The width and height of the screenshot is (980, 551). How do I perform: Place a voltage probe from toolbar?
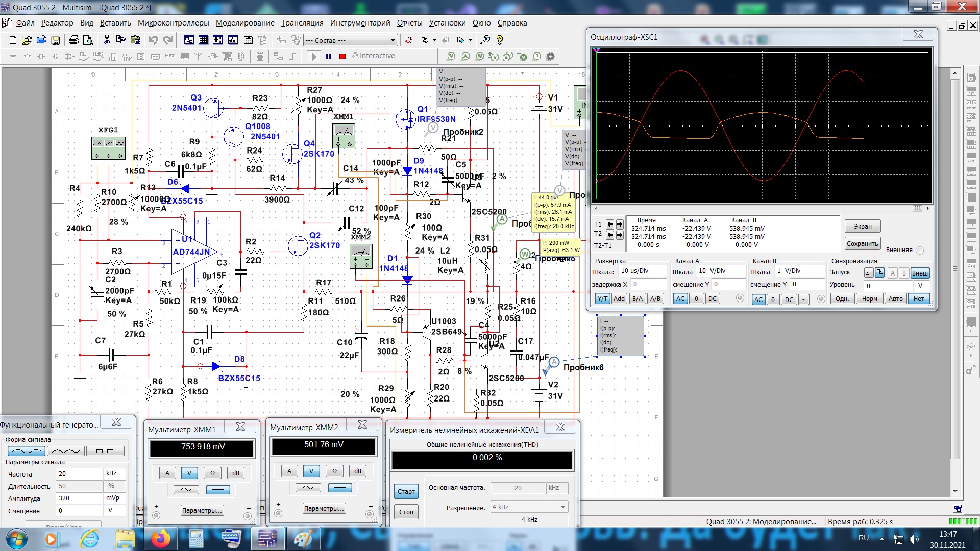451,56
